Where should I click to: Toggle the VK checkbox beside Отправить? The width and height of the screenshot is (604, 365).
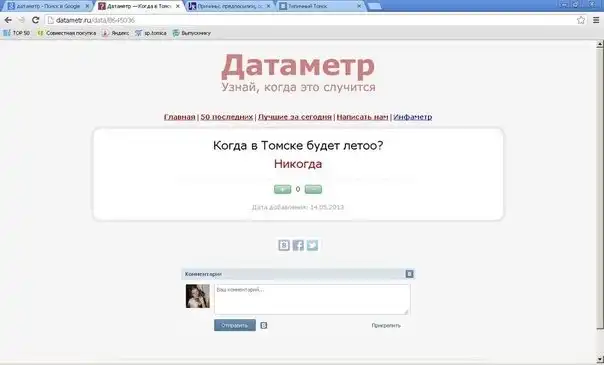click(x=264, y=325)
